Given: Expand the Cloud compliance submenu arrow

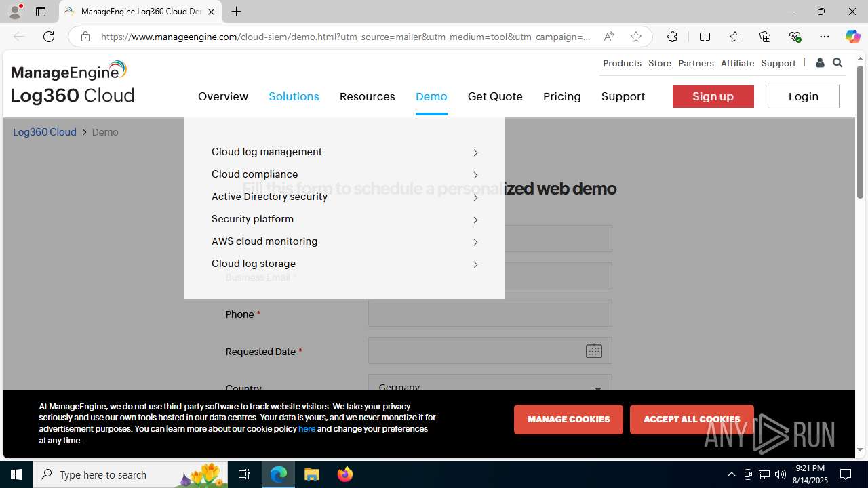Looking at the screenshot, I should pyautogui.click(x=475, y=175).
